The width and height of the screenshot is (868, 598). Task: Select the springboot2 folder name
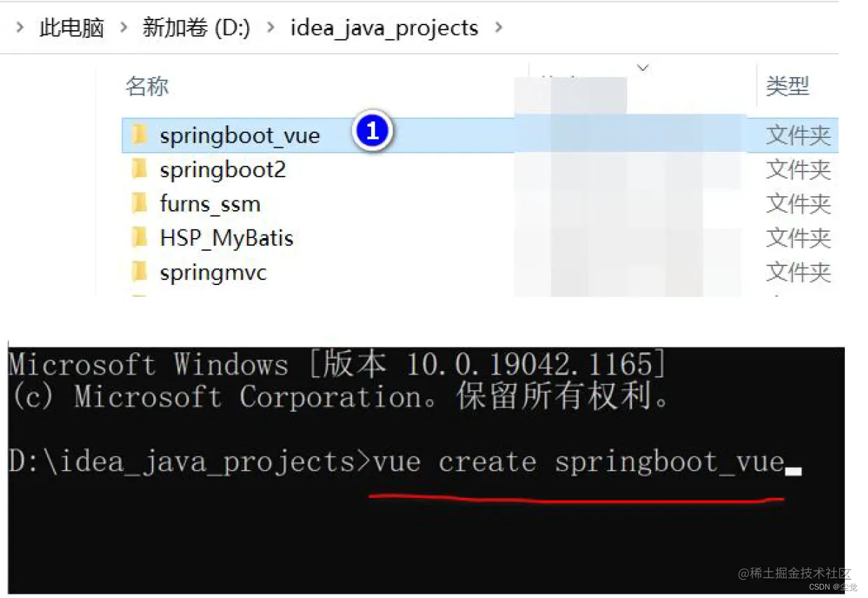pyautogui.click(x=223, y=169)
